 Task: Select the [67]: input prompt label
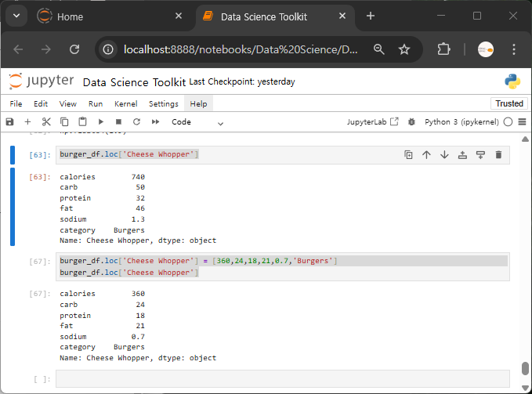coord(40,262)
